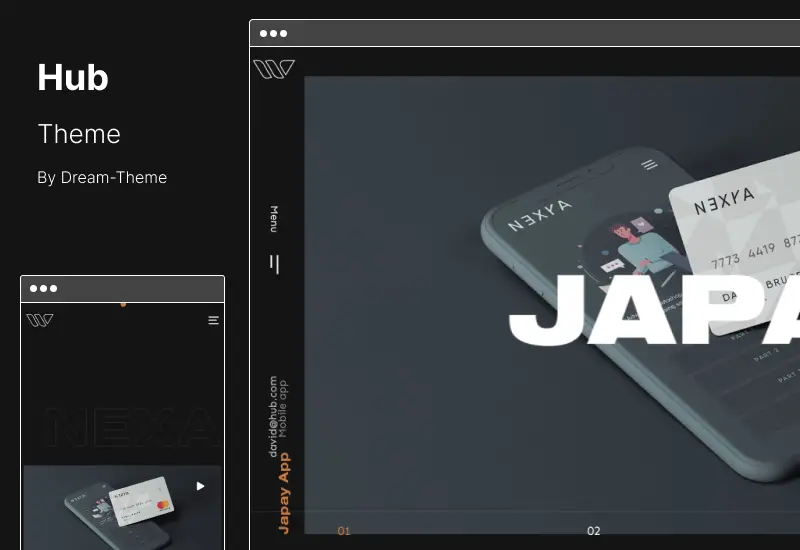Viewport: 800px width, 550px height.
Task: Click the large JAPA headline text
Action: tap(654, 310)
